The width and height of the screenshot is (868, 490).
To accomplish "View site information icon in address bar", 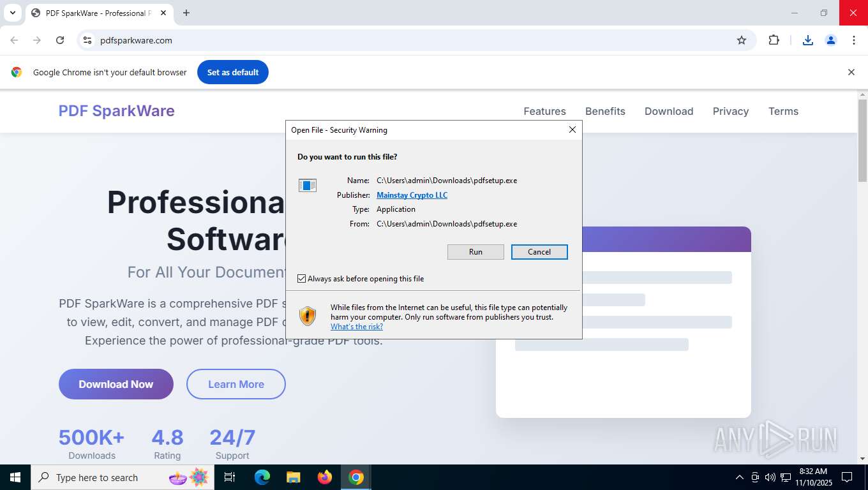I will pyautogui.click(x=87, y=40).
